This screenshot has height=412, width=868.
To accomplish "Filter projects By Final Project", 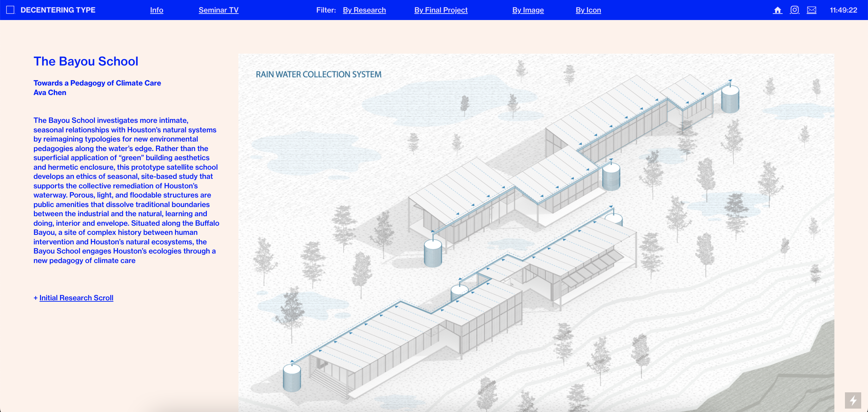I will pyautogui.click(x=441, y=10).
